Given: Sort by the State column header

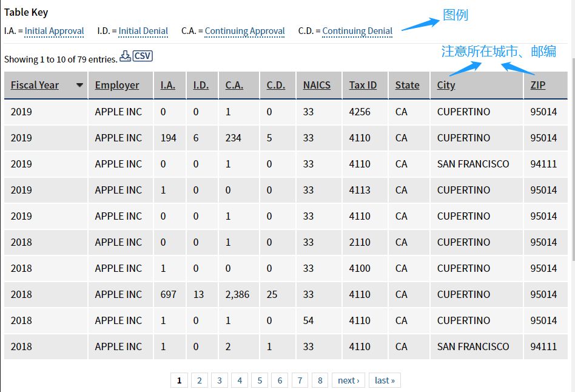Looking at the screenshot, I should 407,85.
